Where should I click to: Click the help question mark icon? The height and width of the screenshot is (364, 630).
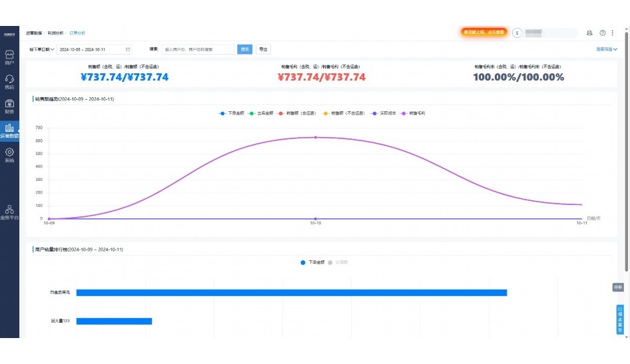point(603,33)
